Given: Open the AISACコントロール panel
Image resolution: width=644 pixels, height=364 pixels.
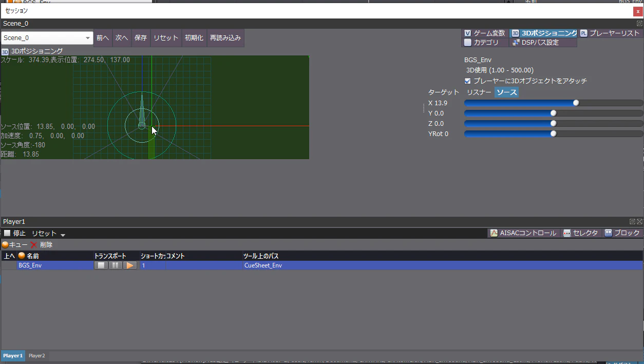Looking at the screenshot, I should click(523, 233).
